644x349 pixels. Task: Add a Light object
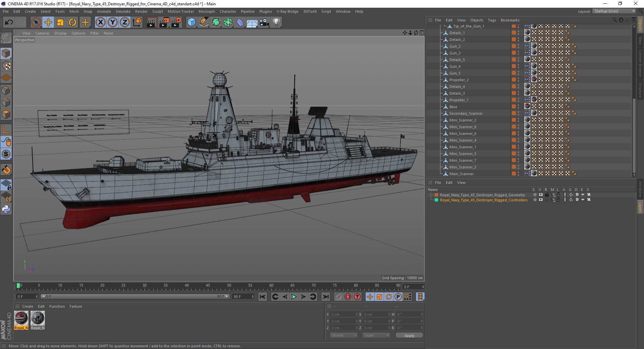tap(276, 22)
